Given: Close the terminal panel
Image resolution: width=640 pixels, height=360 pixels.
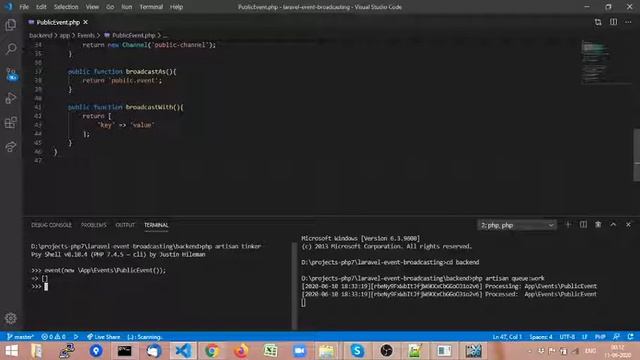Looking at the screenshot, I should click(x=628, y=224).
